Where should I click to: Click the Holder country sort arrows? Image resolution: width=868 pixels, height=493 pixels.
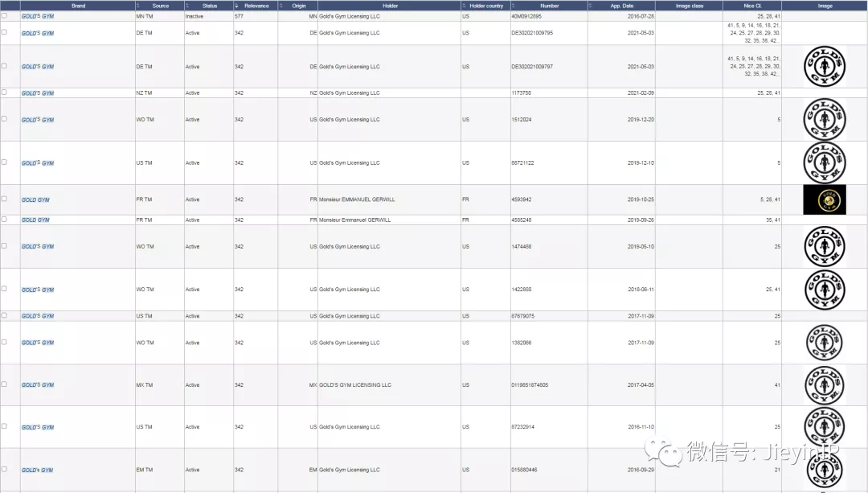[464, 6]
